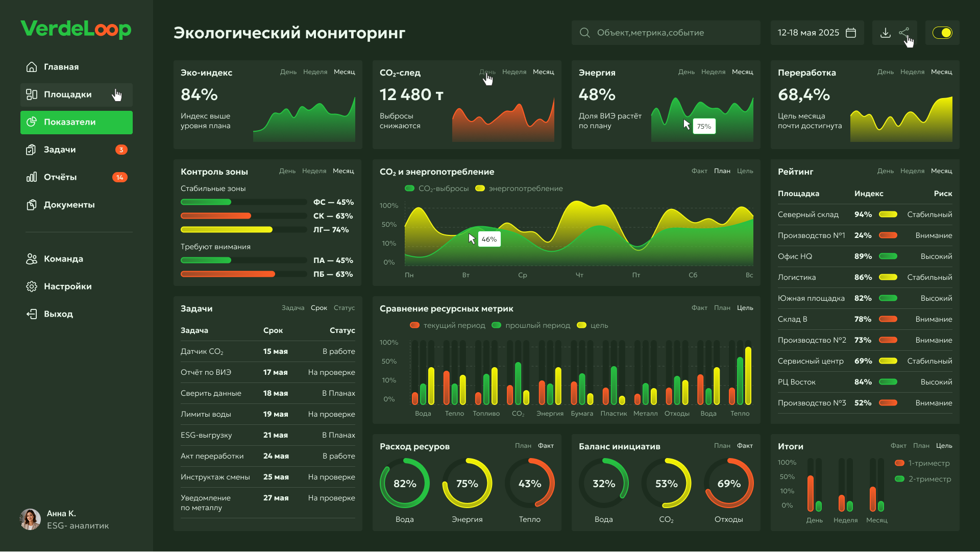
Task: Click the Задачи badge number 3
Action: coord(121,150)
